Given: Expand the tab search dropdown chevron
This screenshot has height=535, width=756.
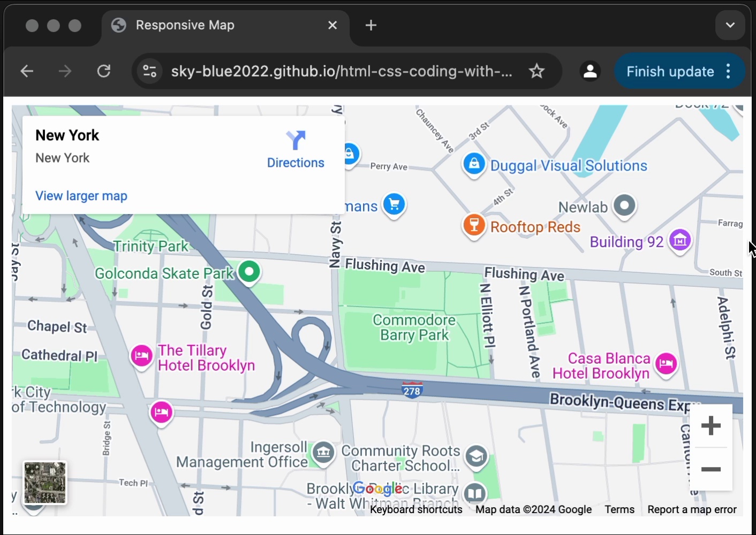Looking at the screenshot, I should (x=730, y=25).
